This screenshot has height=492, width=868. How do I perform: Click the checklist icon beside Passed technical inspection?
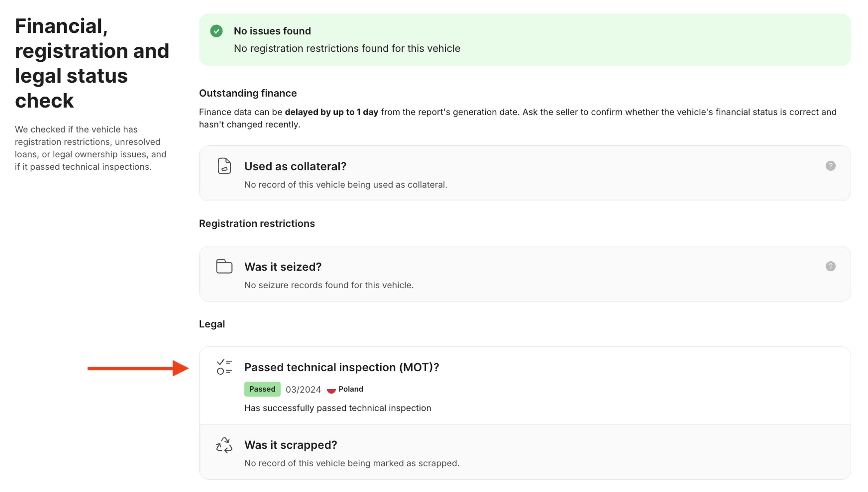(x=224, y=367)
